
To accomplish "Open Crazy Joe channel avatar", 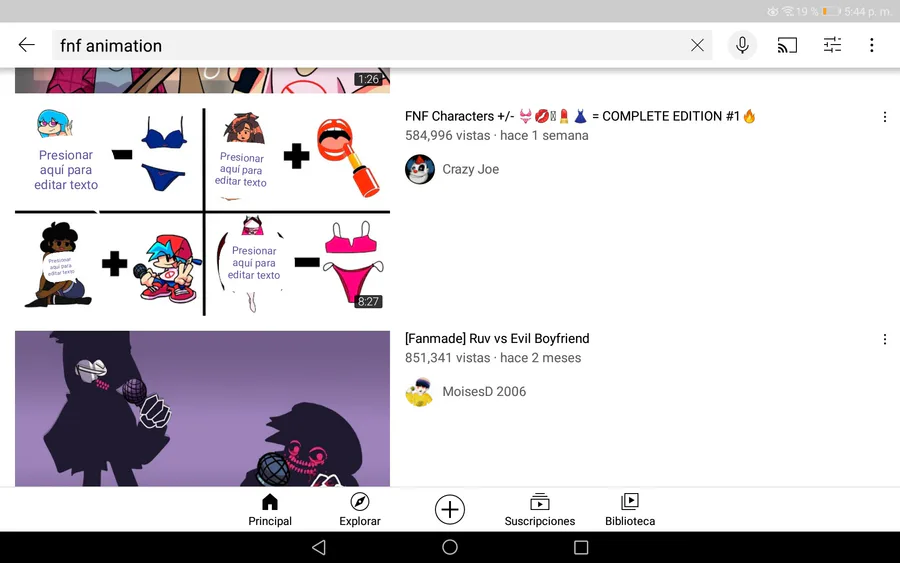I will tap(420, 169).
